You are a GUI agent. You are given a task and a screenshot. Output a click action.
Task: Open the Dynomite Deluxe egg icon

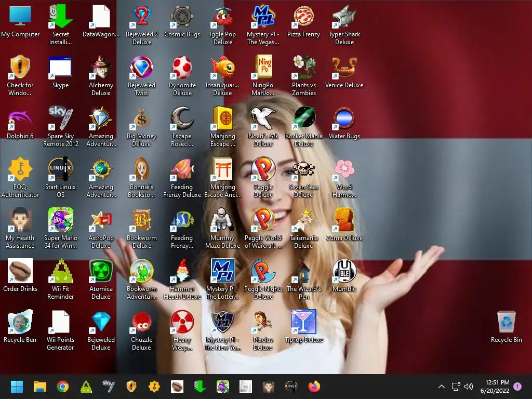click(x=182, y=67)
